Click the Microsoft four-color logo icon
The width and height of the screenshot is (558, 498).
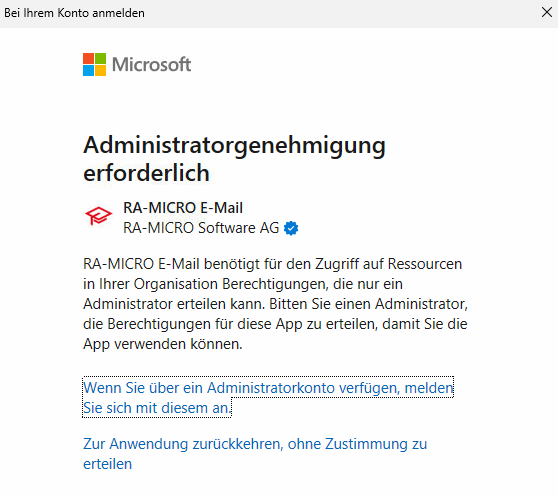(x=94, y=64)
